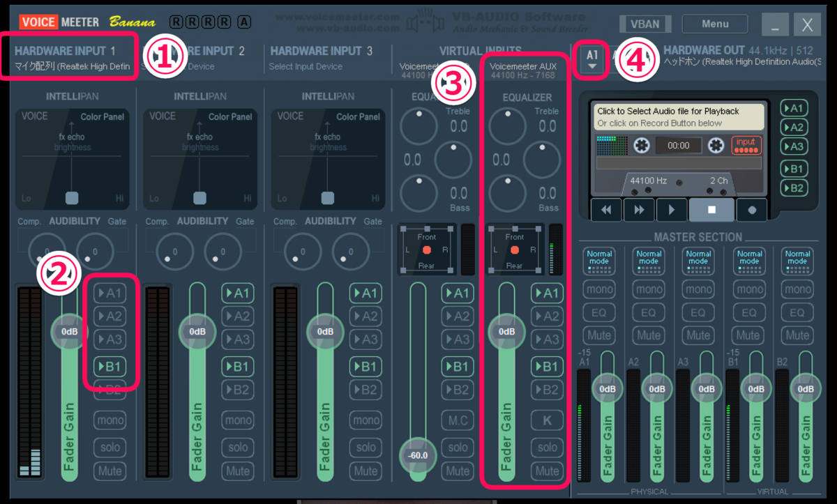Change Normal mode on master bus A1
Screen dimensions: 837x504
(x=599, y=261)
